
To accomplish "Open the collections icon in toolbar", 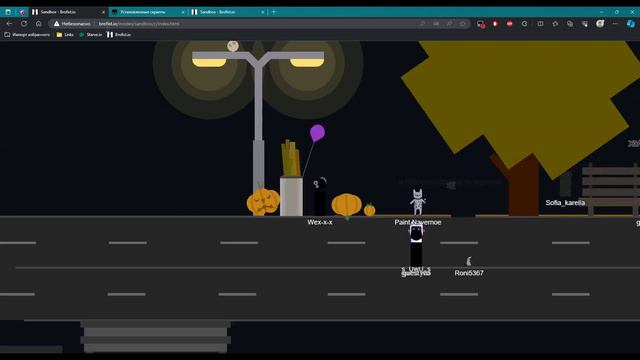I will click(570, 24).
